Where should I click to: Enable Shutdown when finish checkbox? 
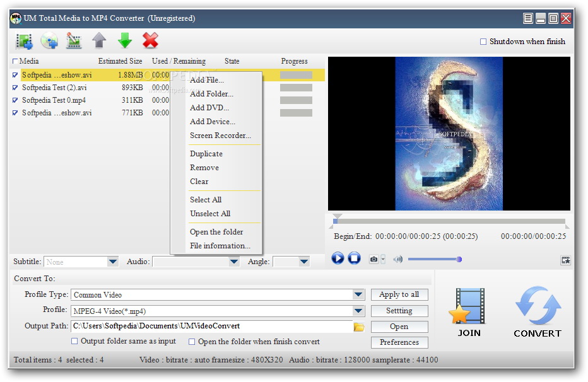click(483, 42)
